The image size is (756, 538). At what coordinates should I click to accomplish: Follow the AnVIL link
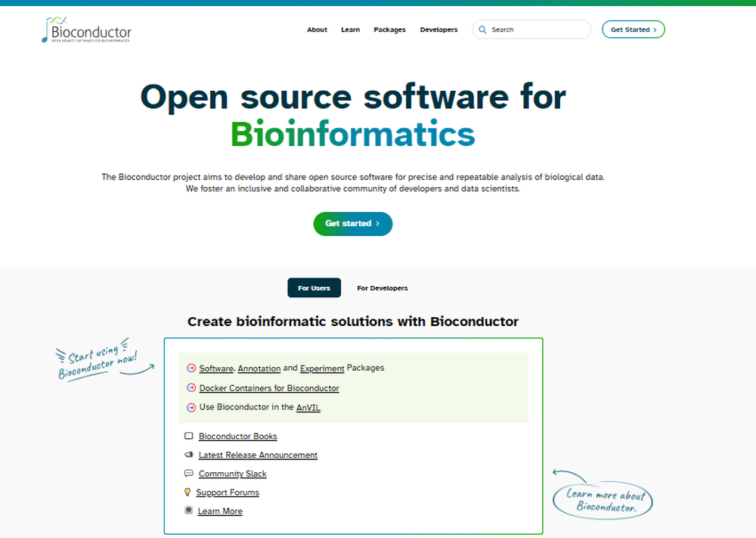pyautogui.click(x=308, y=408)
